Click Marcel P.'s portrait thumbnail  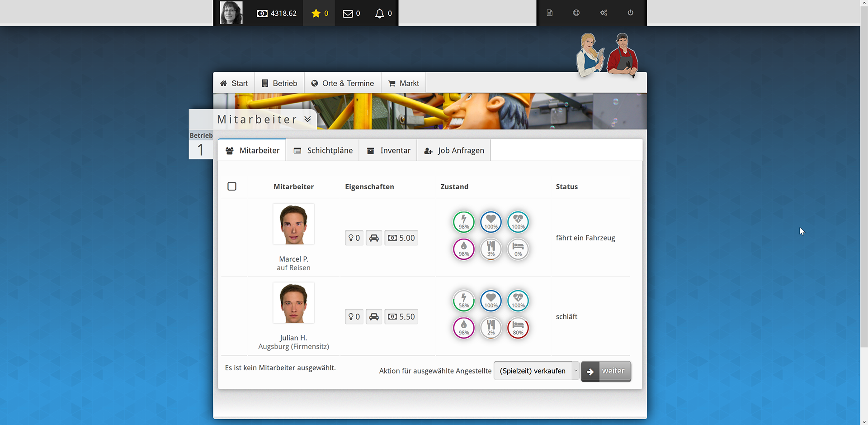click(x=293, y=224)
